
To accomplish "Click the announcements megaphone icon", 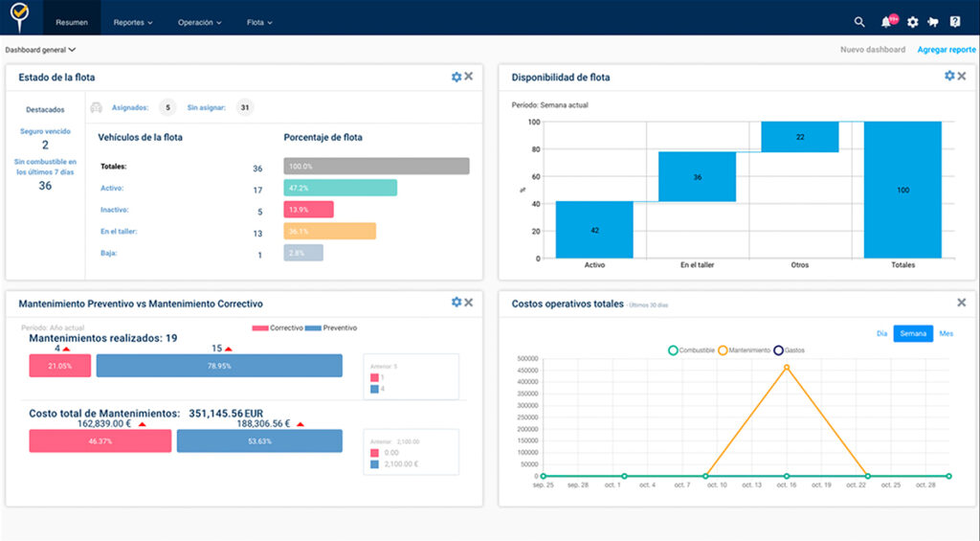I will click(x=933, y=22).
